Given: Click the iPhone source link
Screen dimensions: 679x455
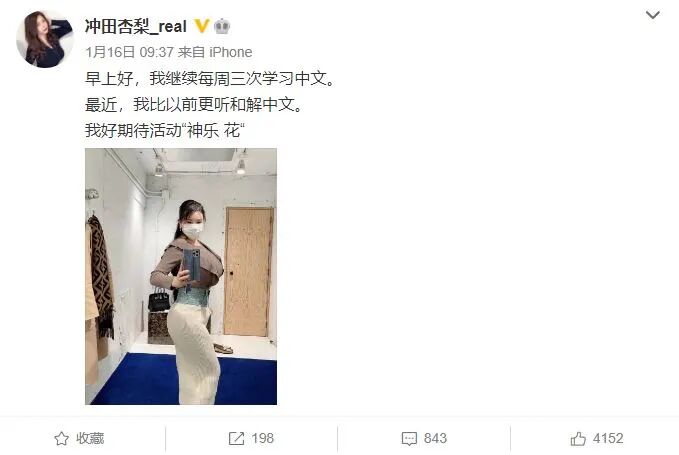Looking at the screenshot, I should tap(230, 52).
